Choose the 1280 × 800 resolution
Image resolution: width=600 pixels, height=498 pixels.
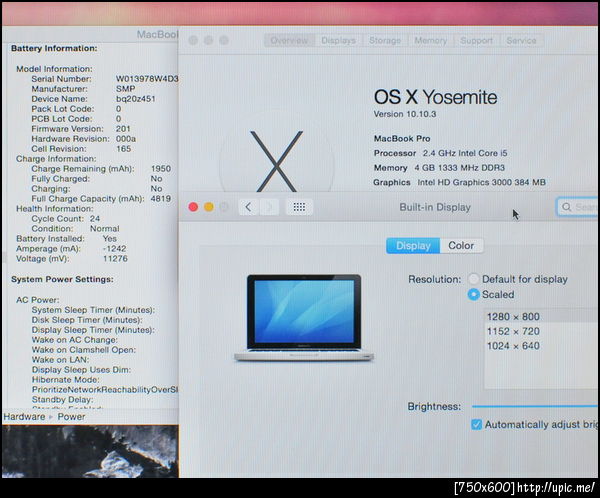541,317
